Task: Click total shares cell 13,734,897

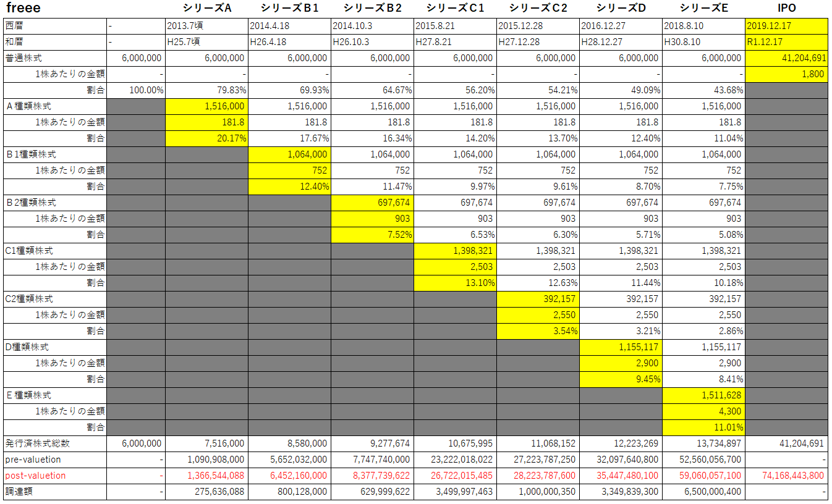Action: 703,444
